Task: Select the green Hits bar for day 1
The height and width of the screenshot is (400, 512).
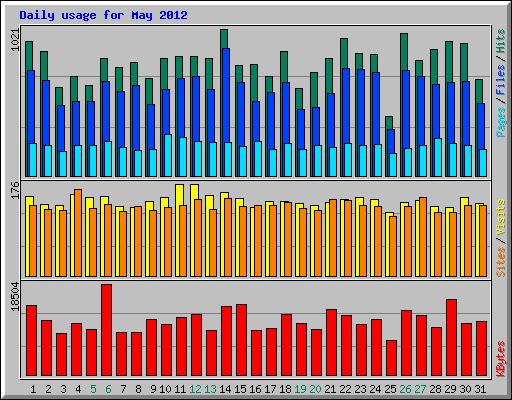Action: click(29, 56)
